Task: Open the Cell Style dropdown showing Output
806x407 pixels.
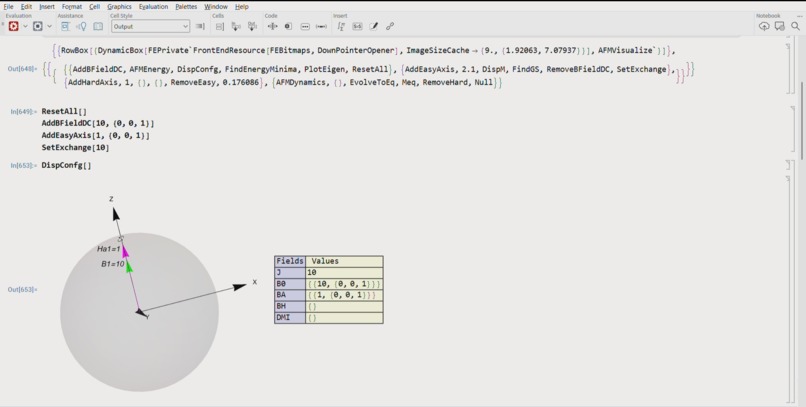Action: pos(150,26)
